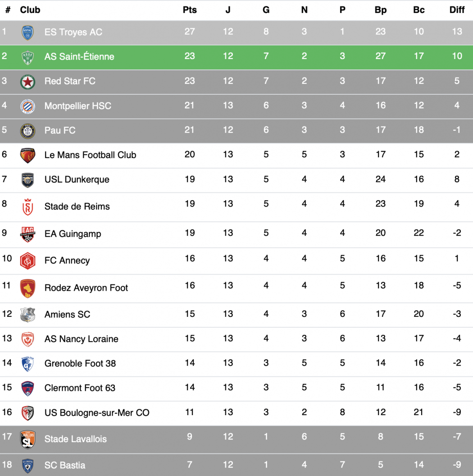Open the Pau FC team link
This screenshot has width=473, height=476.
click(60, 130)
